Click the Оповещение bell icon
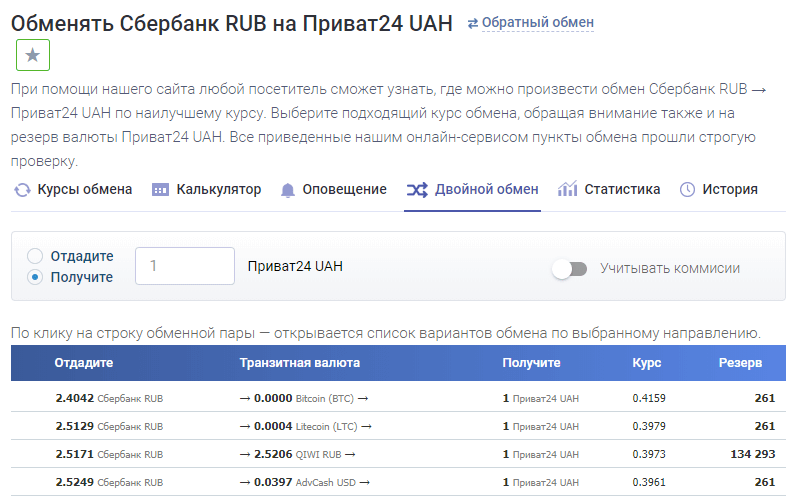The image size is (795, 497). click(x=287, y=190)
